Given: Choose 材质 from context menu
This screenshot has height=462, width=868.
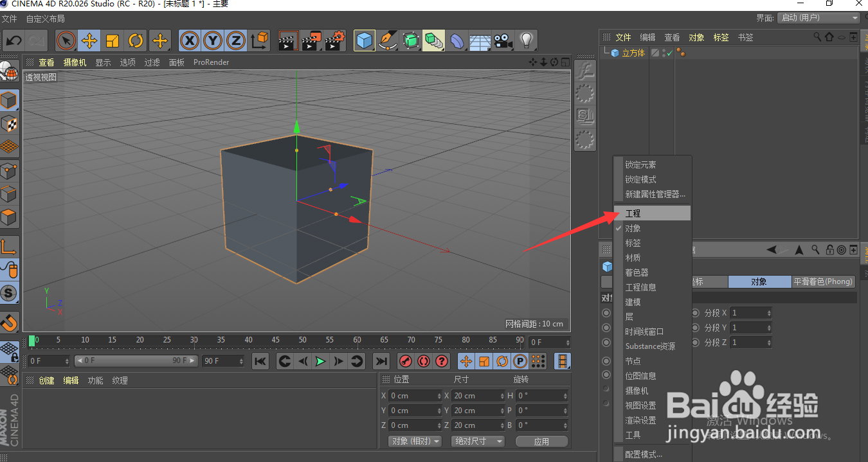Looking at the screenshot, I should [652, 258].
